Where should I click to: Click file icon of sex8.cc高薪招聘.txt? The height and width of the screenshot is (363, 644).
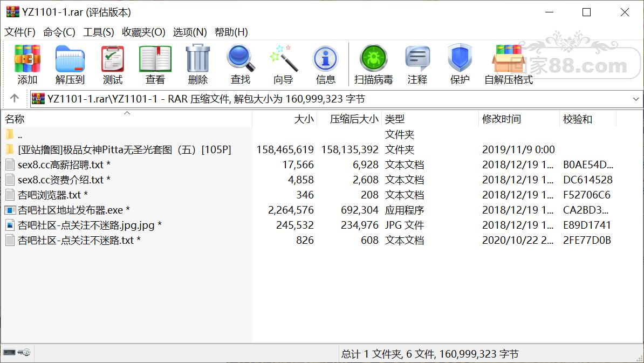tap(10, 165)
